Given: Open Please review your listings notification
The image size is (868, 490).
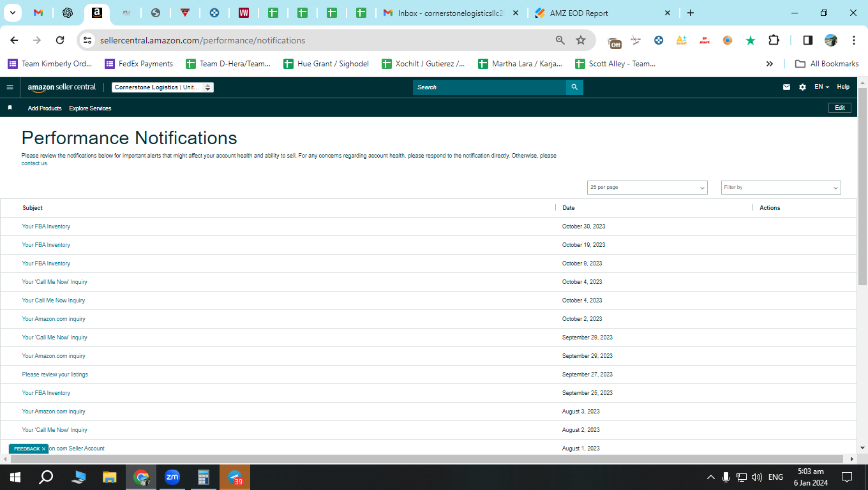Looking at the screenshot, I should (x=55, y=375).
